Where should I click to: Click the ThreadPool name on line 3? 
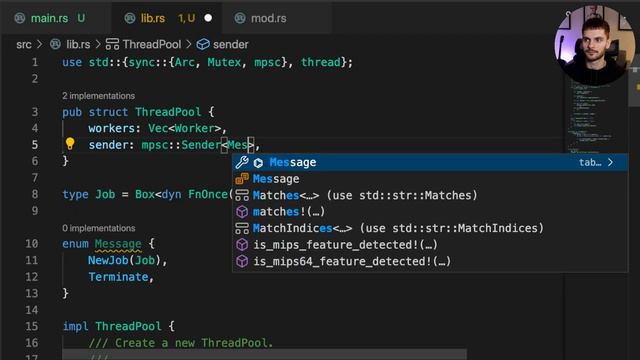coord(168,112)
